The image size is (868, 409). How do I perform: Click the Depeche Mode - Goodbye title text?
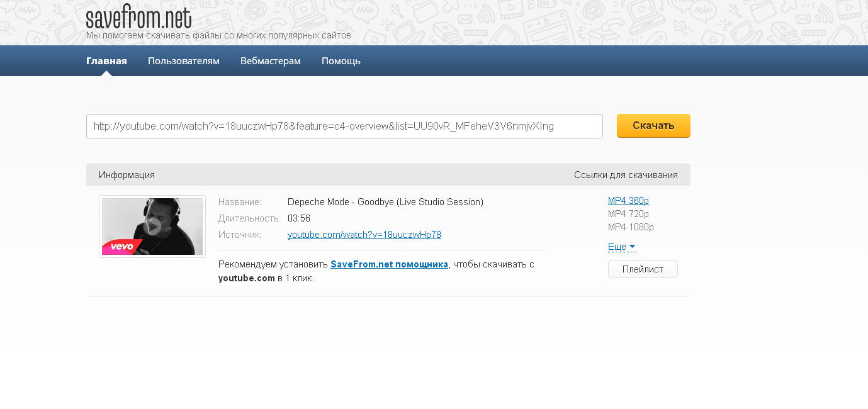pos(385,202)
